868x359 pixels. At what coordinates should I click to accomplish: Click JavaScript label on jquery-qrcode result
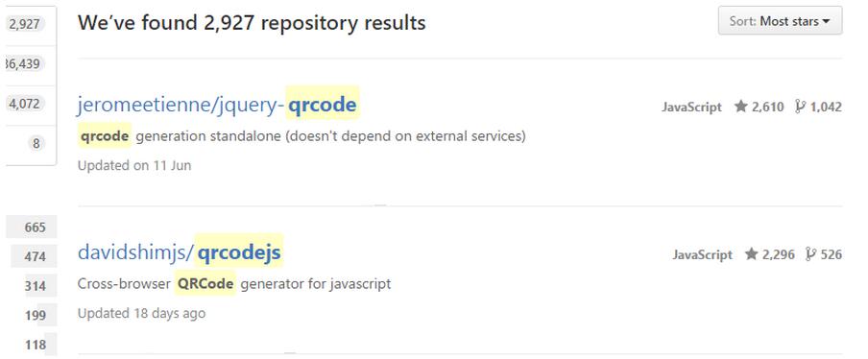691,107
